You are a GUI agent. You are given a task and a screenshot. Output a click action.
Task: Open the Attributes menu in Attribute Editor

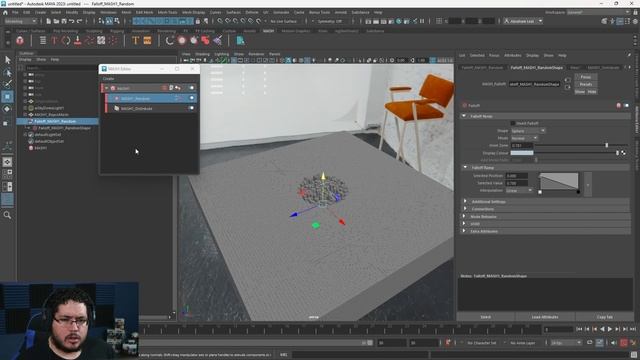point(513,55)
